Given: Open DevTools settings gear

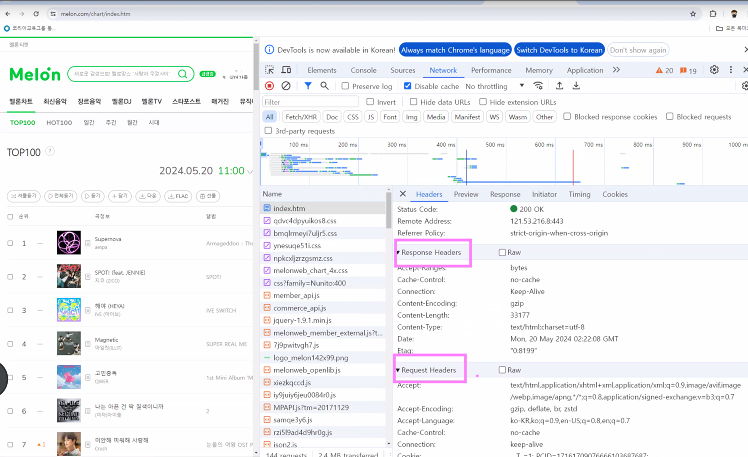Looking at the screenshot, I should 714,70.
